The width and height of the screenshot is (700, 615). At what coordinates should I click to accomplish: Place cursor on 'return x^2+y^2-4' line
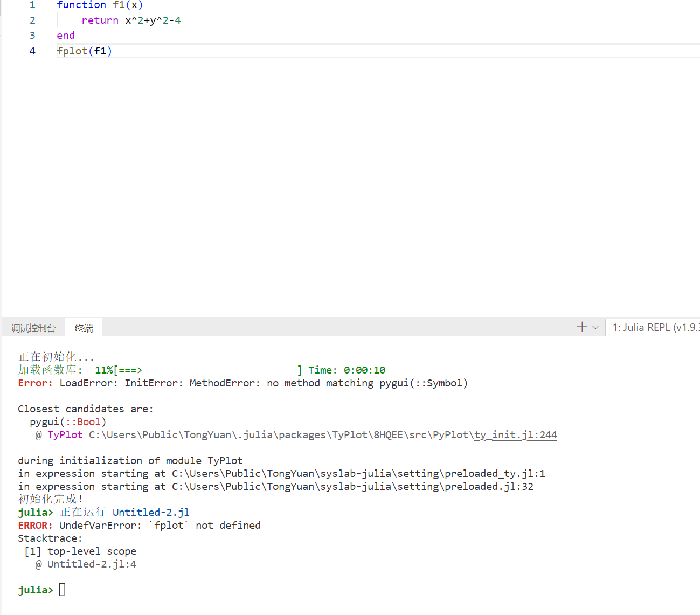(x=131, y=20)
